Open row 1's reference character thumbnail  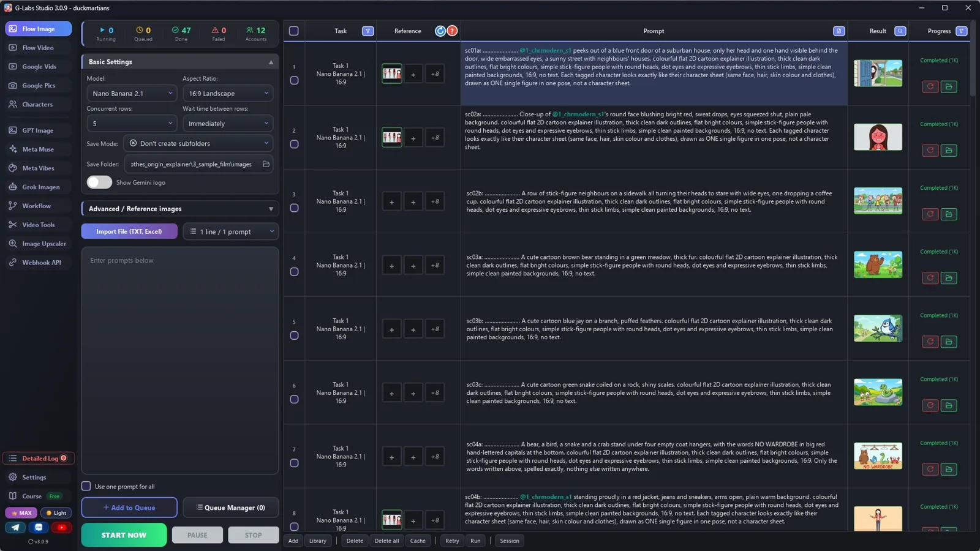click(x=392, y=74)
